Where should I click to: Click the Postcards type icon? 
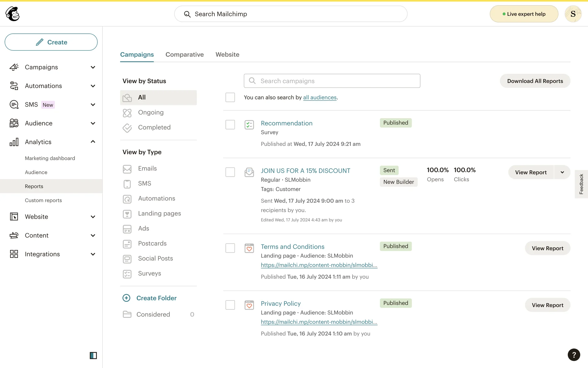(127, 244)
